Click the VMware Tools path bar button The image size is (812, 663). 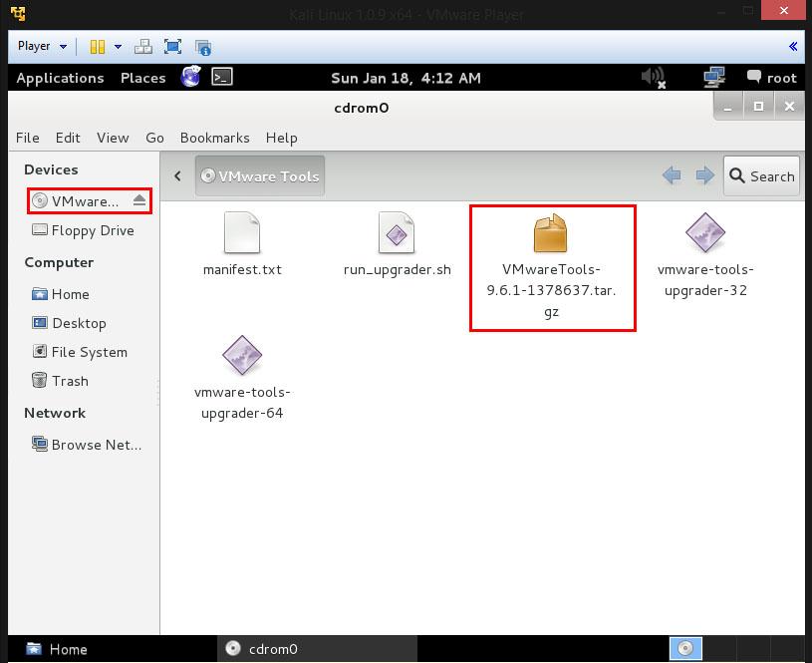tap(260, 176)
